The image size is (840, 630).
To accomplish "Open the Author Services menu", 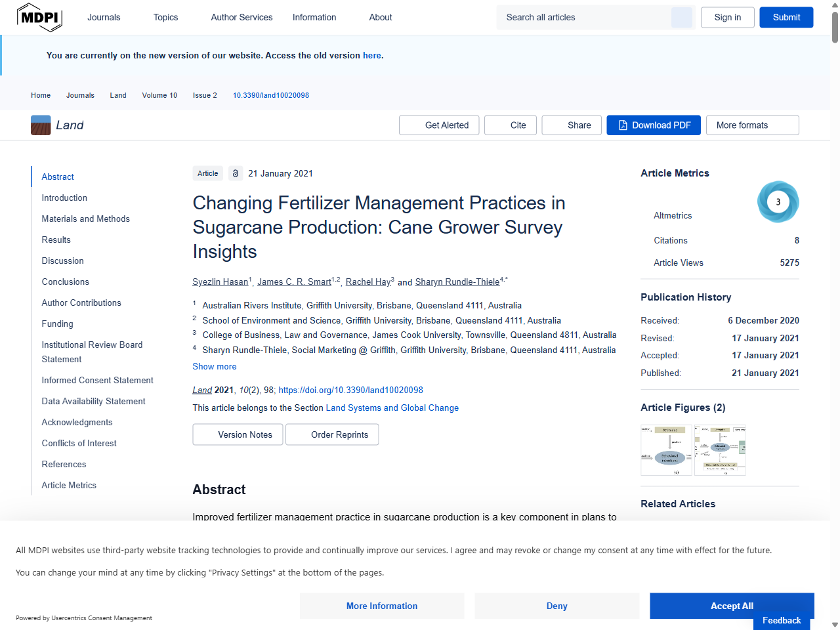I will point(241,17).
